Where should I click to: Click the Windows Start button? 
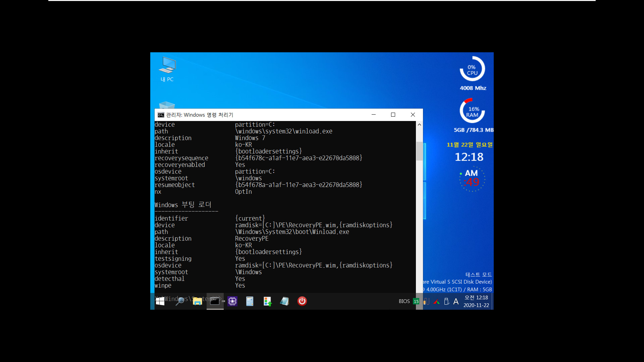[x=160, y=301]
